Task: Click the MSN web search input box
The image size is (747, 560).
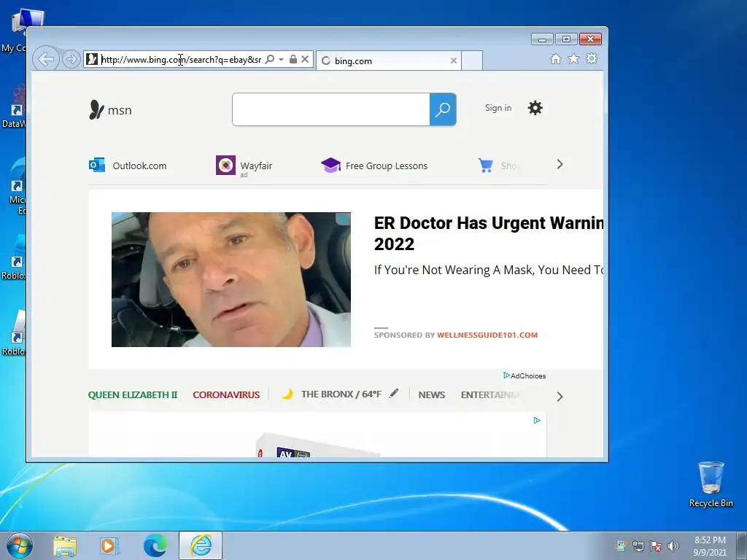Action: [x=331, y=109]
